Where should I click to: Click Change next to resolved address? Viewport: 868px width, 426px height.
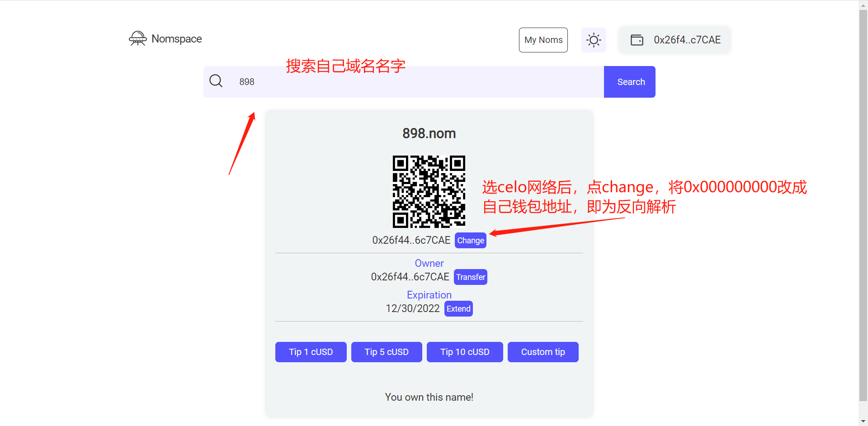click(x=471, y=241)
